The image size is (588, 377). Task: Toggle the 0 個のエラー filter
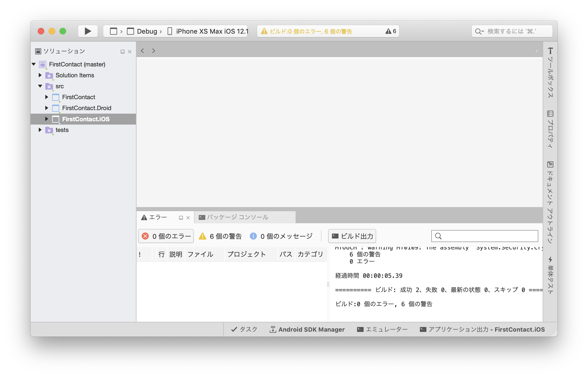166,236
